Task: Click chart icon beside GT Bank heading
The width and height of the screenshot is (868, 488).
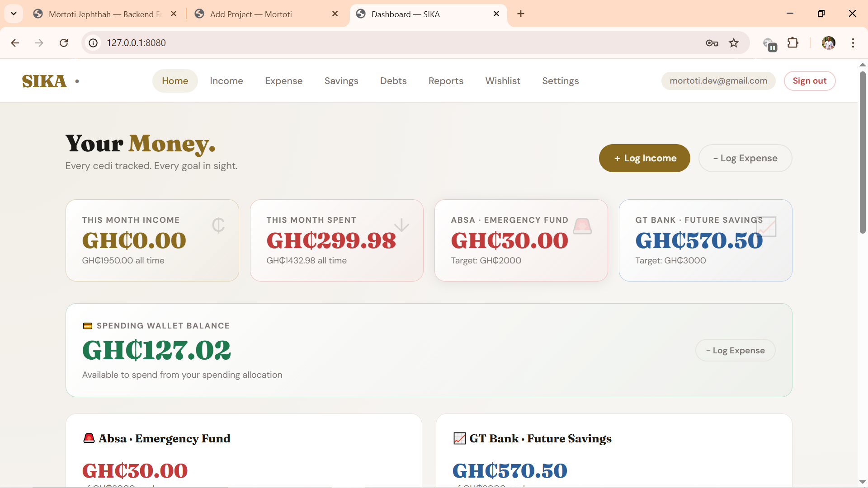Action: 459,438
